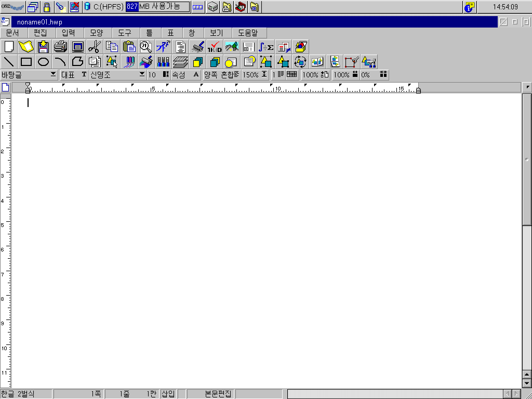Open the layered pattern sheets icon
Image resolution: width=532 pixels, height=399 pixels.
(180, 62)
